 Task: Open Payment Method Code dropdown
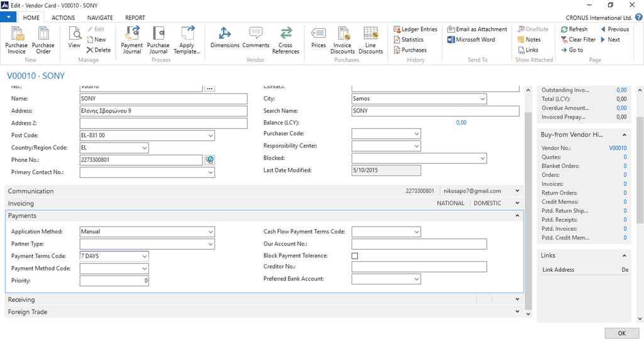tap(145, 269)
